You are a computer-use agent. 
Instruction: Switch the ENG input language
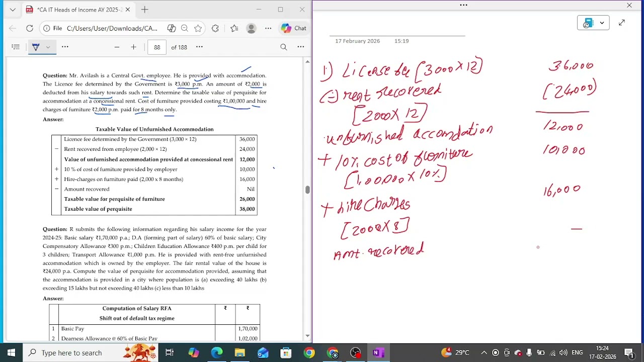(577, 353)
